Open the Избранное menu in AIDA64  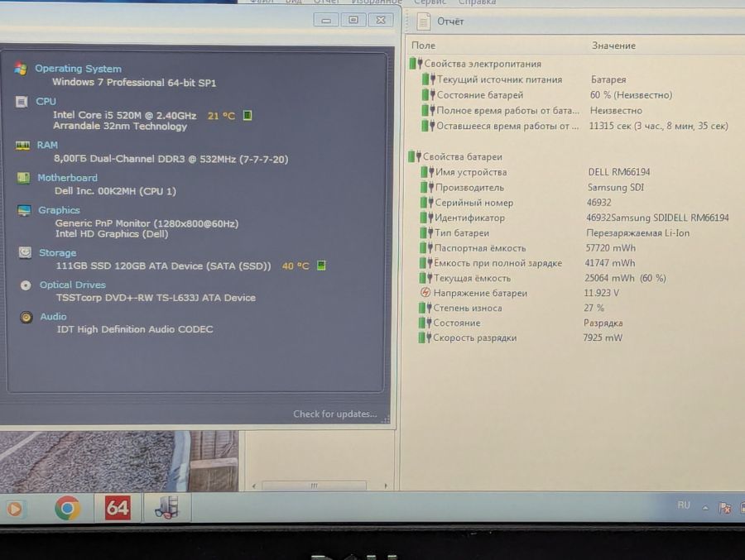(x=377, y=2)
